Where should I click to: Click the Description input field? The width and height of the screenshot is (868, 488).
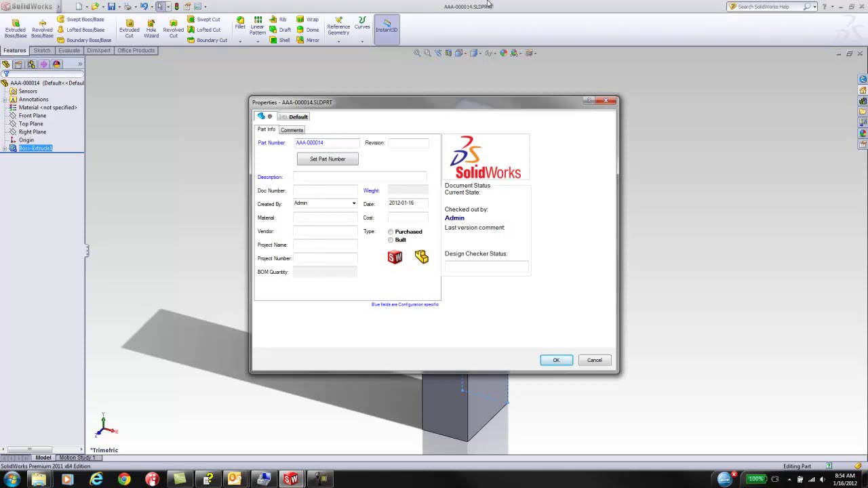pyautogui.click(x=360, y=177)
